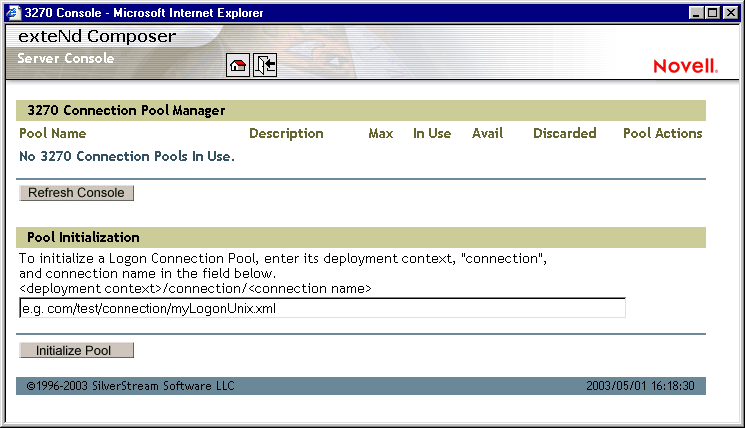Click the Max column header
Image resolution: width=745 pixels, height=428 pixels.
coord(381,133)
